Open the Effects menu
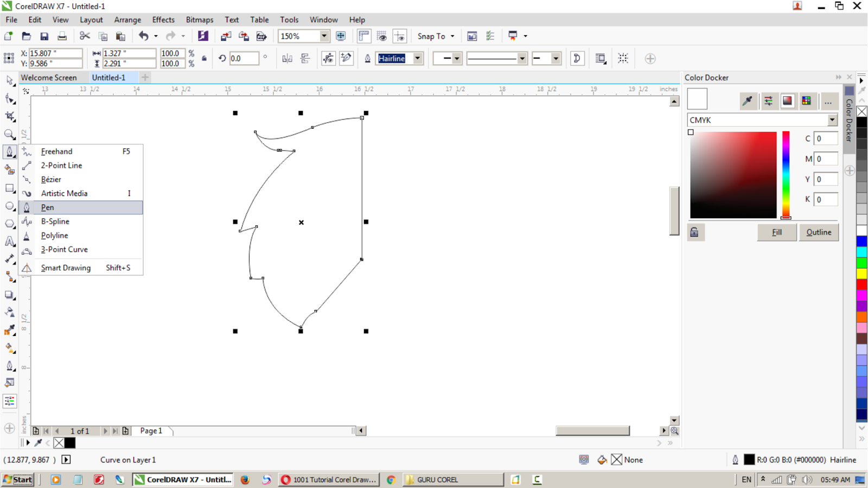This screenshot has width=868, height=488. [x=163, y=20]
